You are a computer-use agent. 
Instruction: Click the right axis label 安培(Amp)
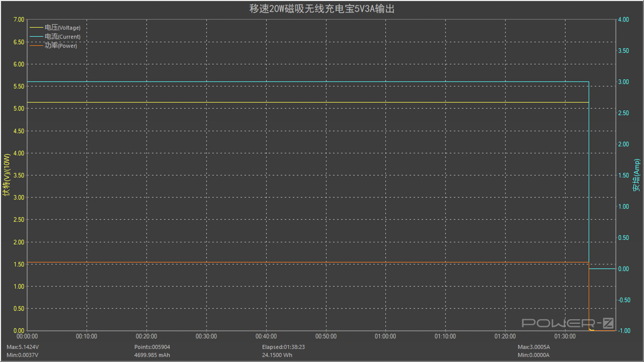[x=636, y=175]
